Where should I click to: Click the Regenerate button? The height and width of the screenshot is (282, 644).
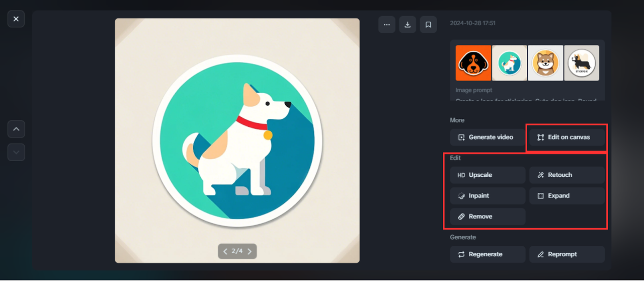click(x=488, y=254)
